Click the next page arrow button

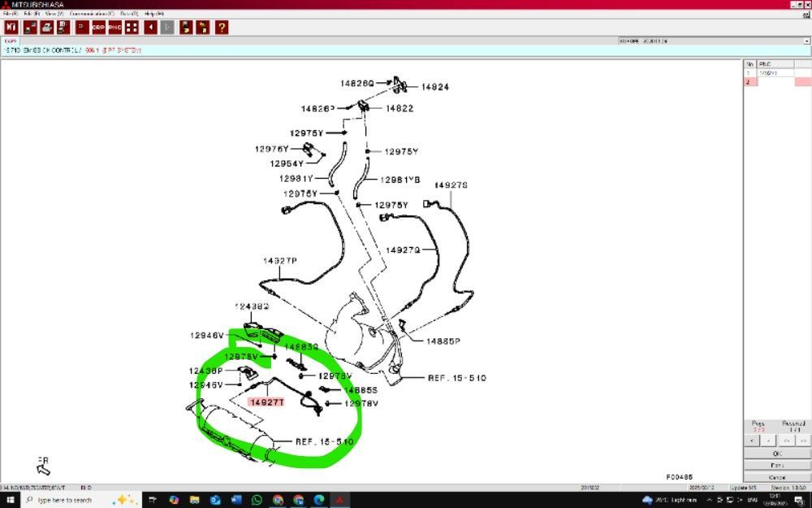point(769,440)
